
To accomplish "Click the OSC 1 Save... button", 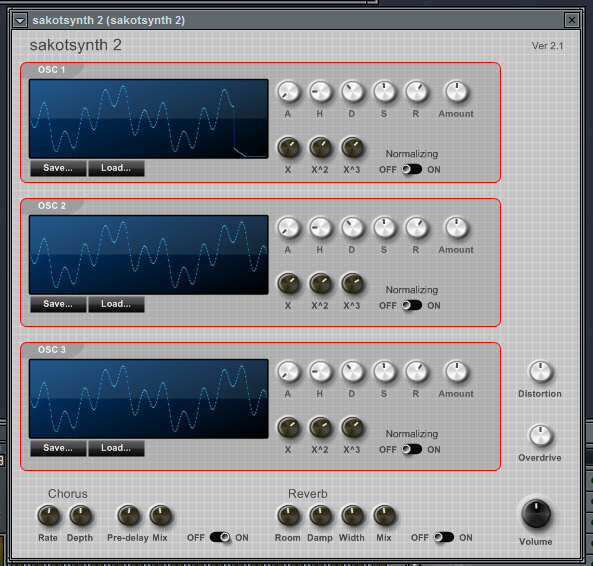I will click(58, 168).
